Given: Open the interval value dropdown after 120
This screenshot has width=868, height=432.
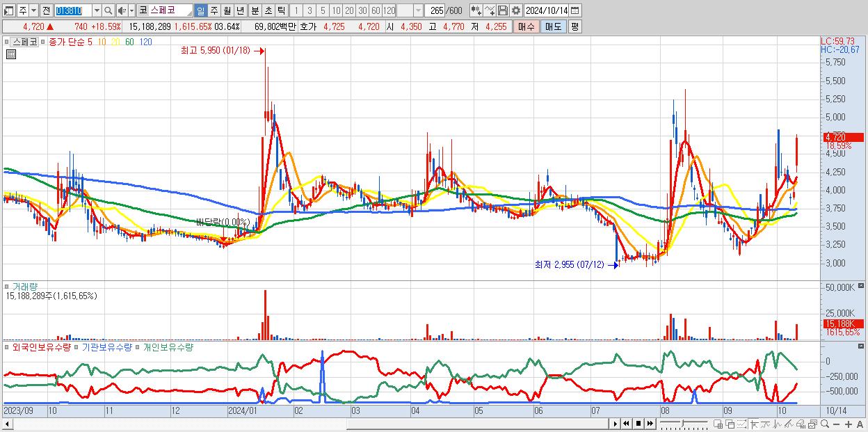Looking at the screenshot, I should click(418, 10).
